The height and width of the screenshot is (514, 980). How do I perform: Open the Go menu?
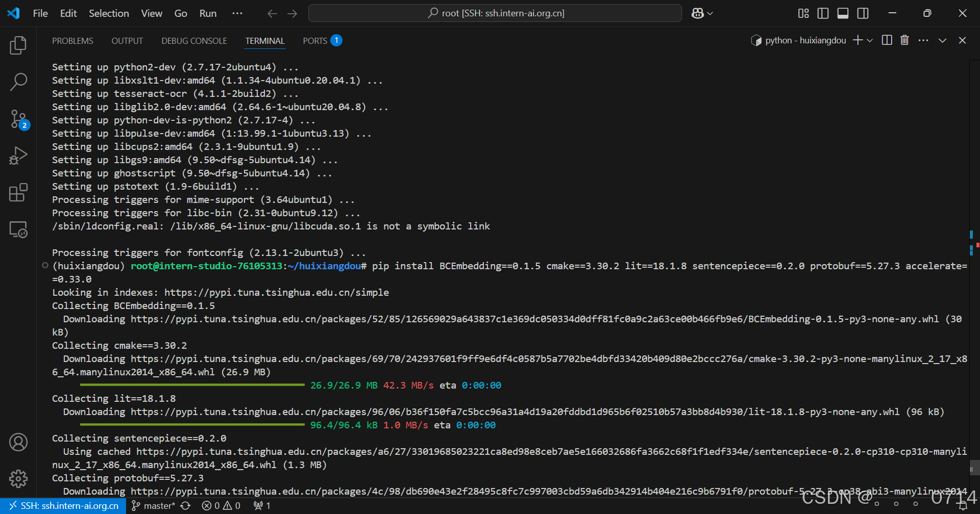pyautogui.click(x=181, y=13)
